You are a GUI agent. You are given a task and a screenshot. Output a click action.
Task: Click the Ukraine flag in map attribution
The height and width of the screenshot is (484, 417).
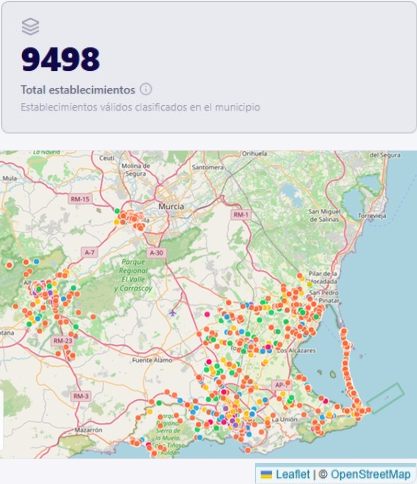(x=266, y=475)
